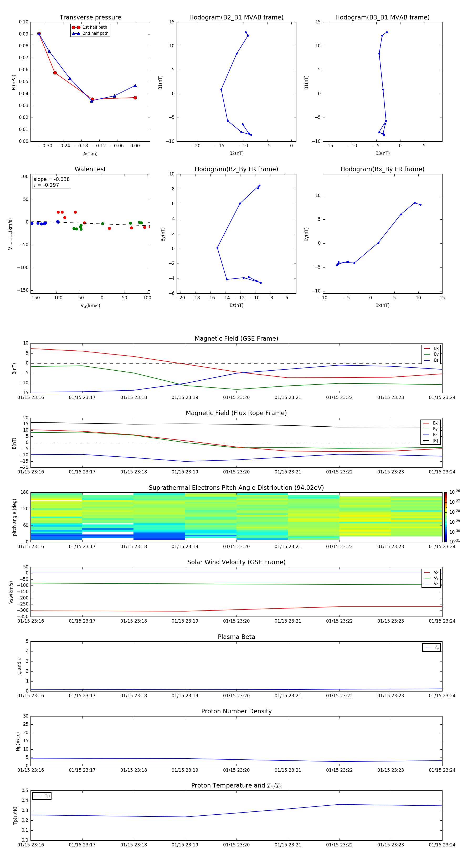This screenshot has width=473, height=868.
Task: Click the 'B2(nT)' x-axis label
Action: pos(236,153)
